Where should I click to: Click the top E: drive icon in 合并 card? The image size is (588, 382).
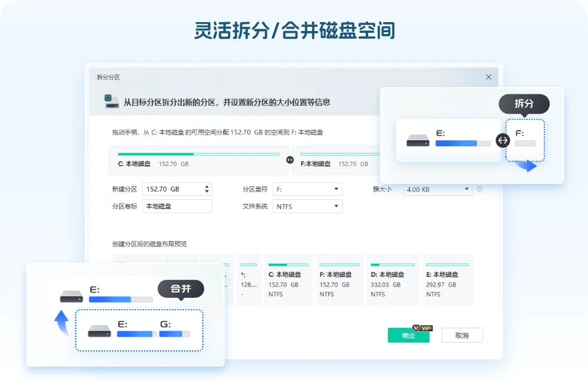point(71,296)
